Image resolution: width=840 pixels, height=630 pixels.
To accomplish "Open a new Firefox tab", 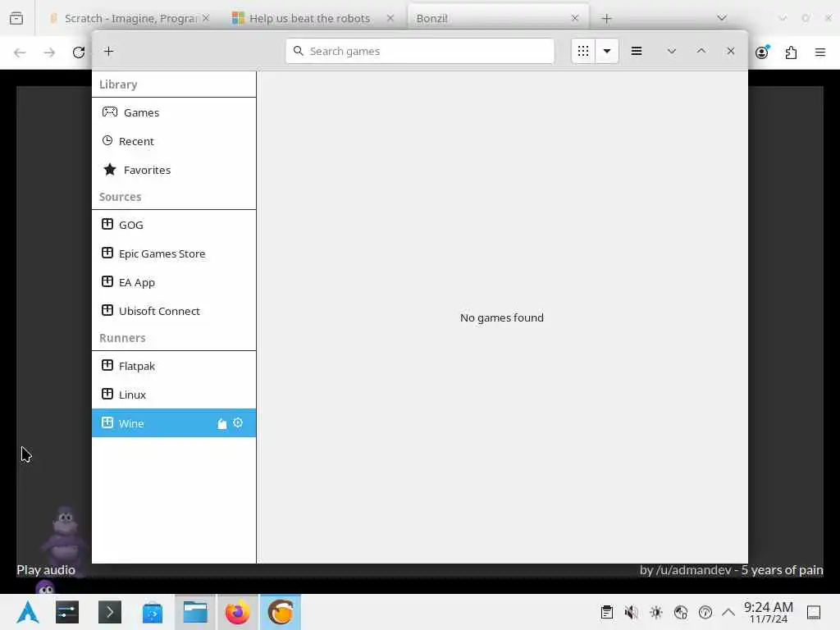I will [606, 19].
